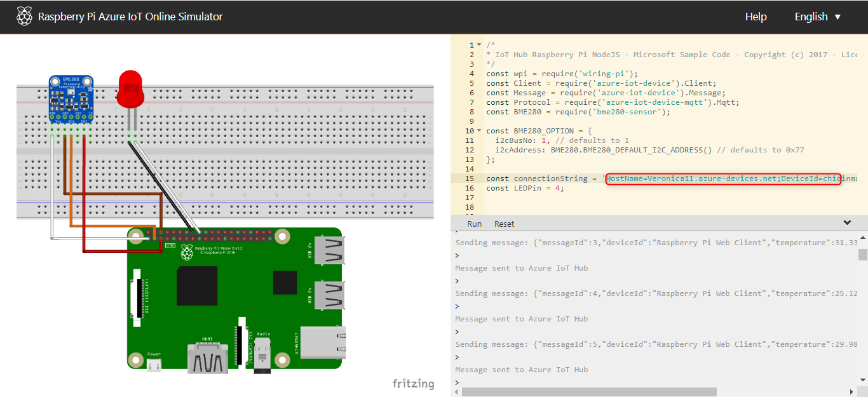This screenshot has width=868, height=397.
Task: Fold the comment block at line 1
Action: click(479, 45)
